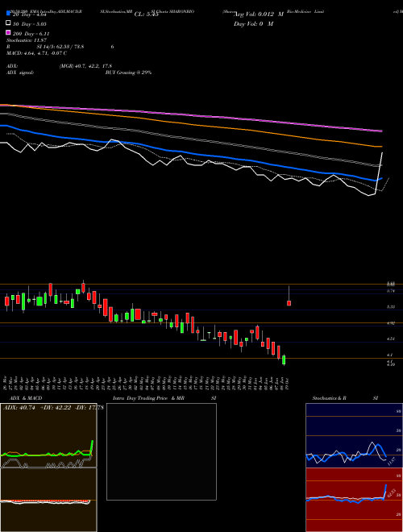Click the last red candlestick after the gap up

pos(289,303)
